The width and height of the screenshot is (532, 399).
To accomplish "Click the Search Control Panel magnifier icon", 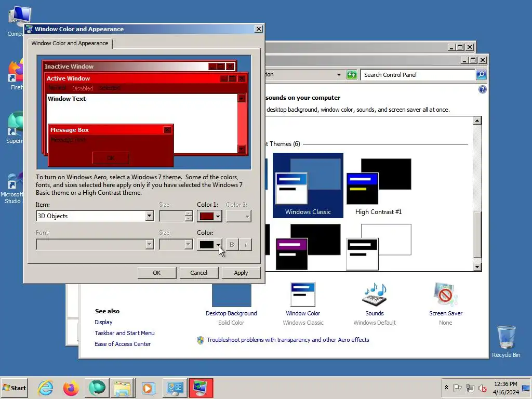I will [481, 75].
